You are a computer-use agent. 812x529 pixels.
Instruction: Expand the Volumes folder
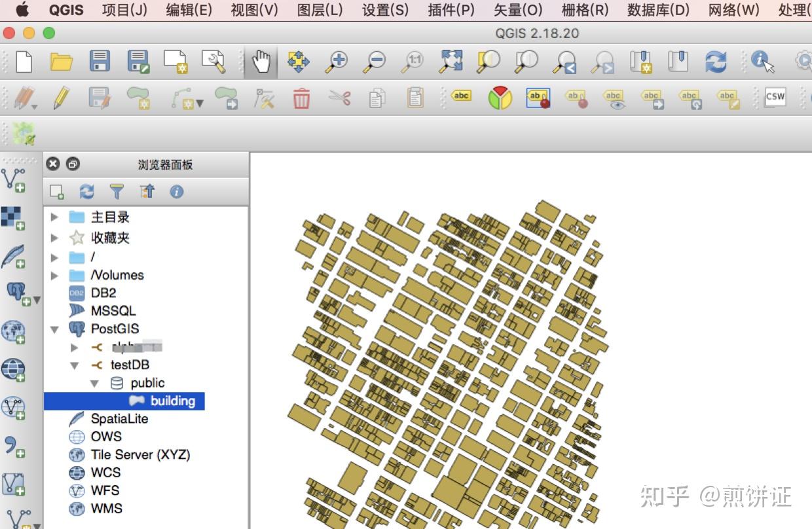coord(55,275)
